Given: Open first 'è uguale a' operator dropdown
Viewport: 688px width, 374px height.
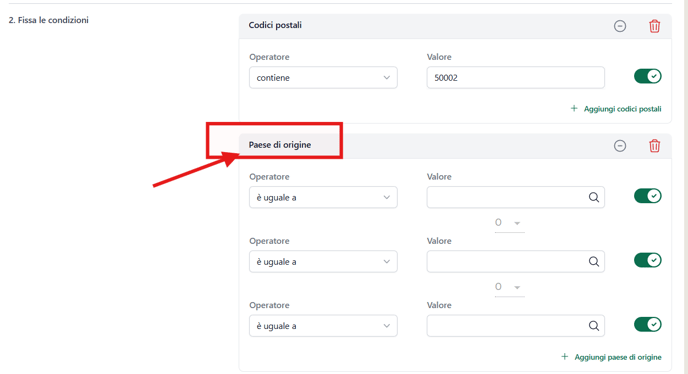Looking at the screenshot, I should tap(323, 198).
